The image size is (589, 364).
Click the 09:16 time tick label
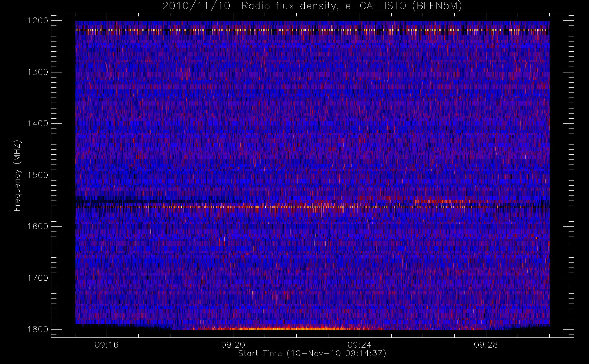107,345
